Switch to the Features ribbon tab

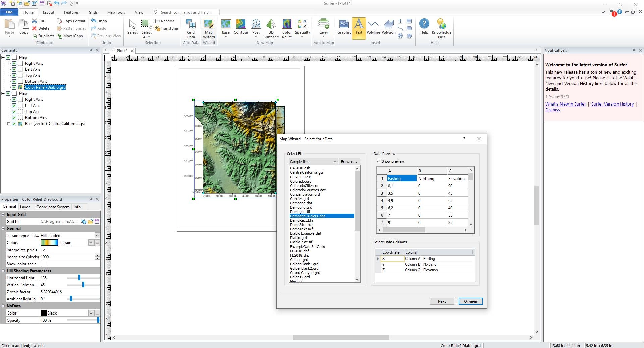(x=71, y=12)
